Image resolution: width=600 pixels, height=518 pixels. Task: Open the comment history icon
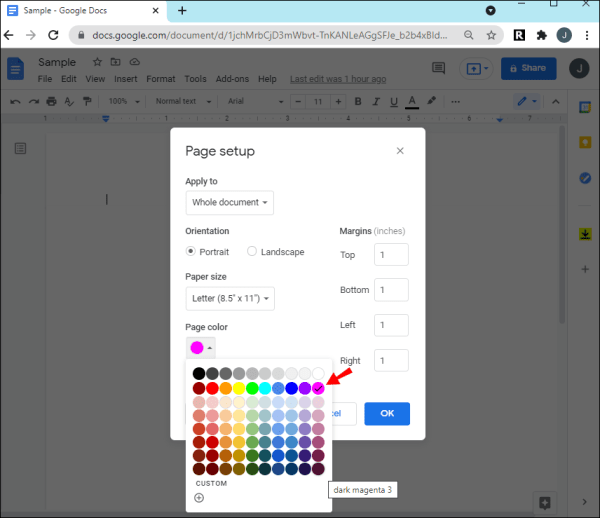click(x=439, y=68)
